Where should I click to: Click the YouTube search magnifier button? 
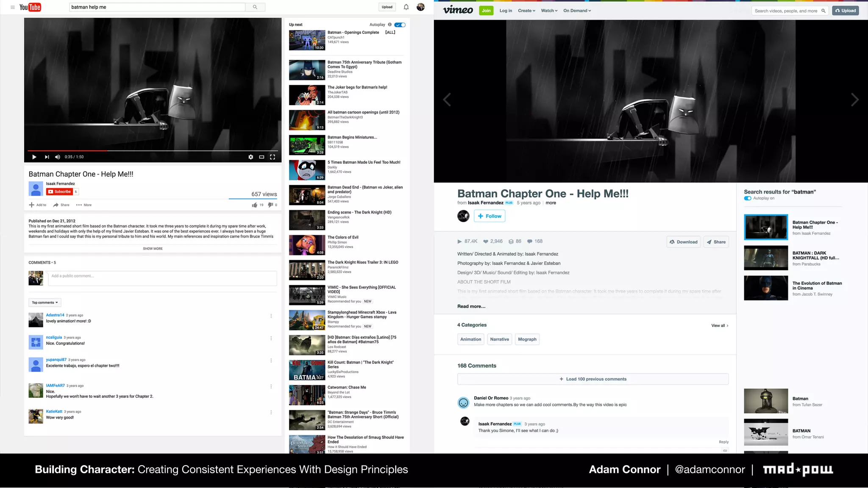255,7
